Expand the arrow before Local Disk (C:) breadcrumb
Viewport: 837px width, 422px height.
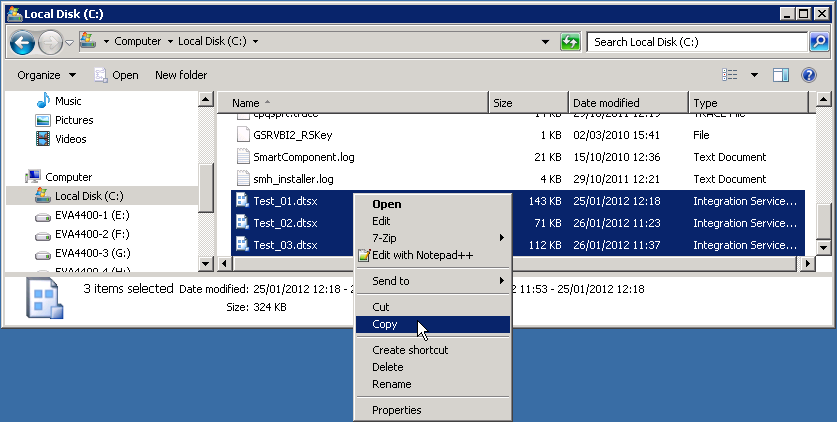click(x=170, y=42)
